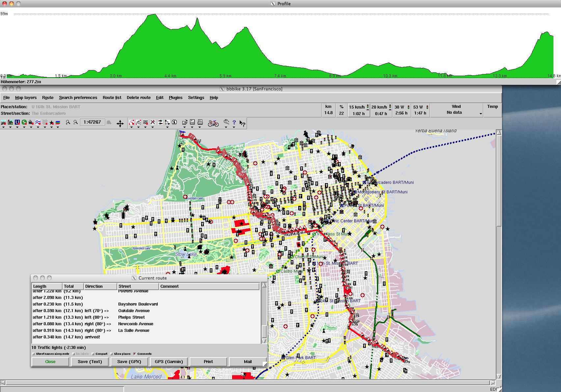Enable the Show places checkbox
The height and width of the screenshot is (392, 561).
112,354
